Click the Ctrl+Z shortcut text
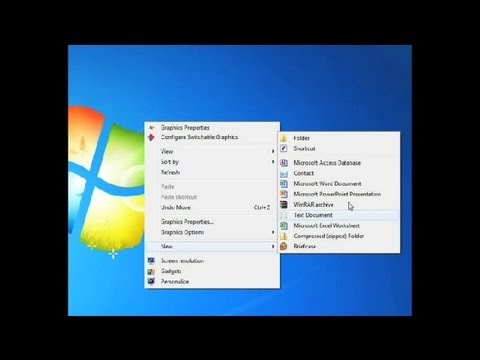 pyautogui.click(x=262, y=207)
